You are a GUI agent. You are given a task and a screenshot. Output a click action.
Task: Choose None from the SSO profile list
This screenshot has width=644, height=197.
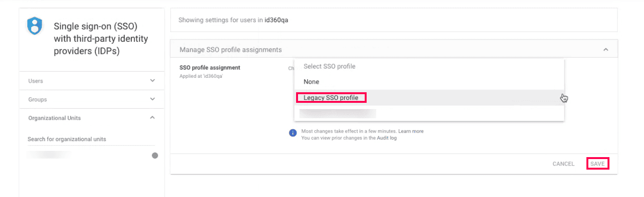(x=311, y=82)
